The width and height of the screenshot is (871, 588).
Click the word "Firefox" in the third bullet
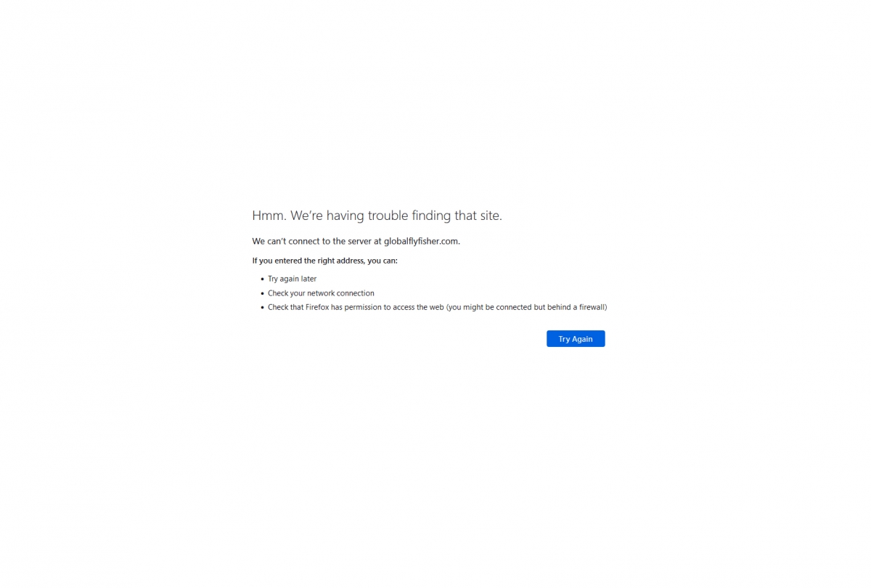click(x=317, y=307)
